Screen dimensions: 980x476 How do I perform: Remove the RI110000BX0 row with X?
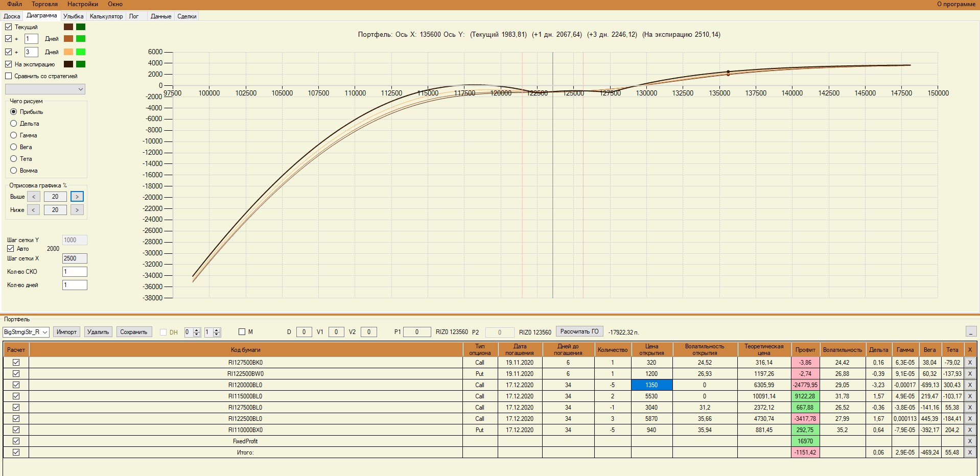click(x=970, y=430)
